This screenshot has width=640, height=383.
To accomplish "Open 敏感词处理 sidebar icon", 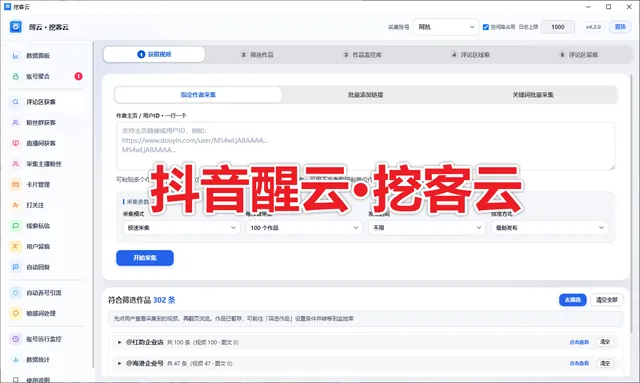I will 16,313.
